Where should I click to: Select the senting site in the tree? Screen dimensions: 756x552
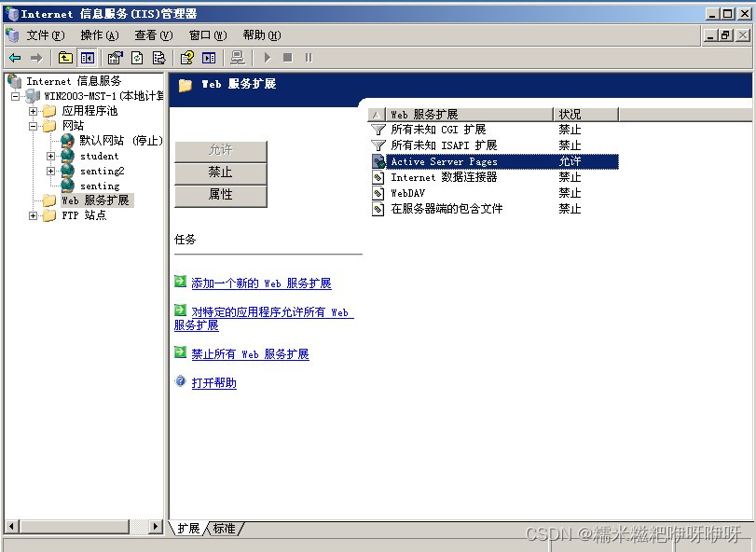click(x=100, y=186)
